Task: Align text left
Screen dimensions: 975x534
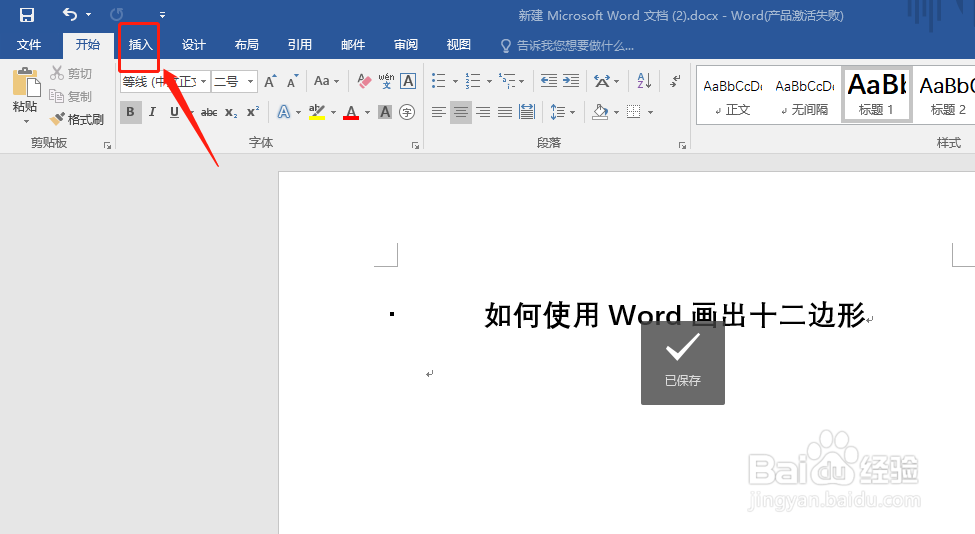Action: tap(438, 112)
